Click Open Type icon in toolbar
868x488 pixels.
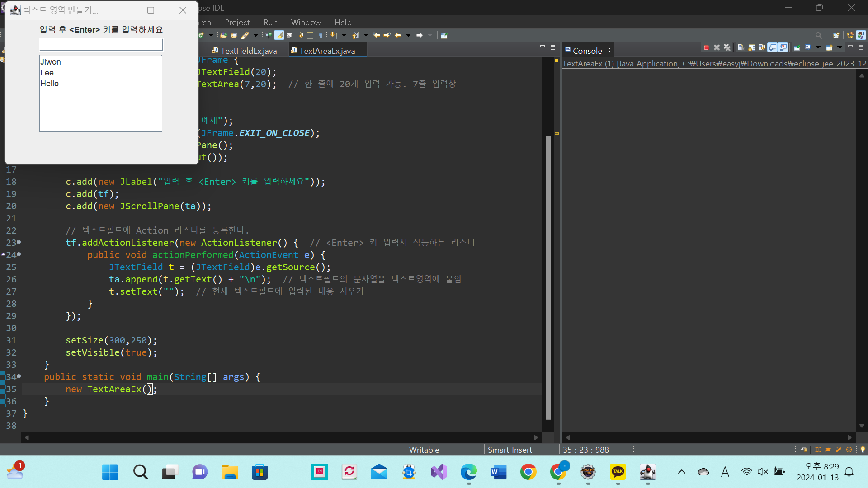point(223,35)
